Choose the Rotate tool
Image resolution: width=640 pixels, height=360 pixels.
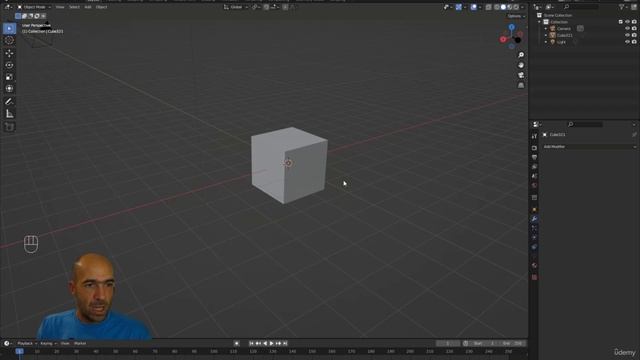9,65
